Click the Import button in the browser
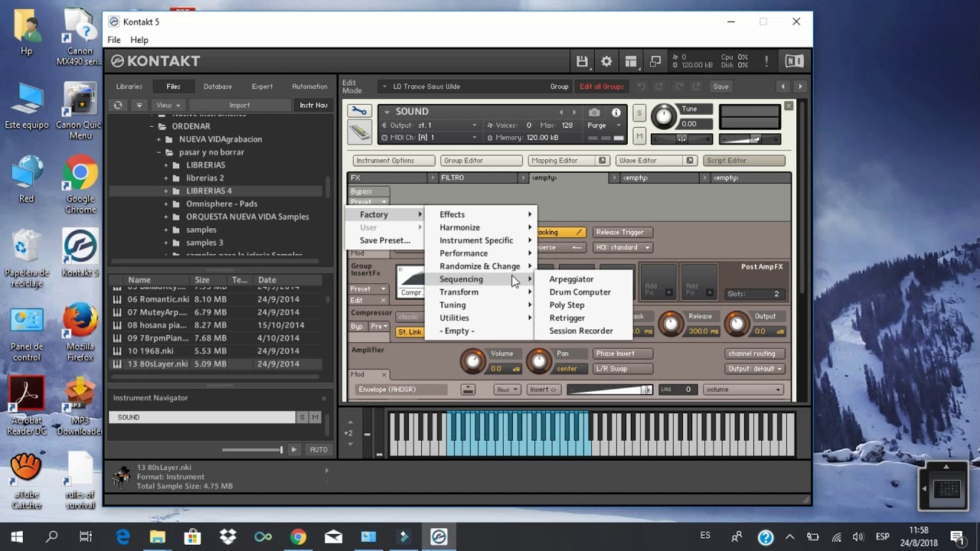 coord(240,105)
